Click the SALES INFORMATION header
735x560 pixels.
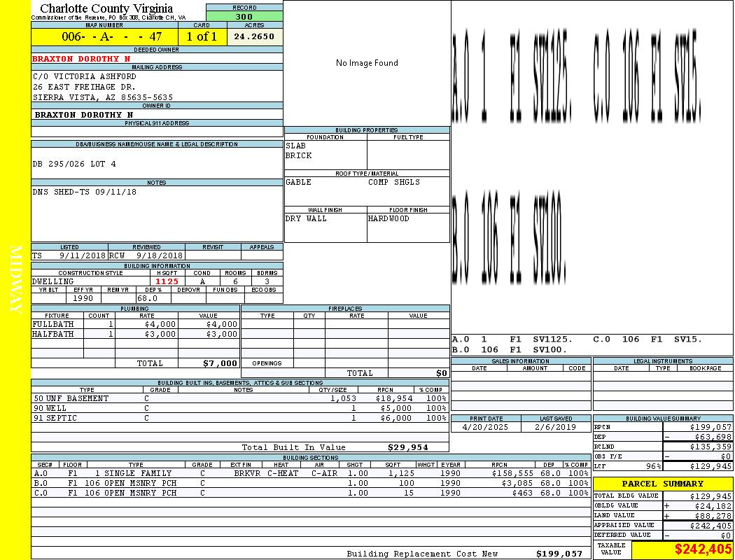tap(520, 360)
